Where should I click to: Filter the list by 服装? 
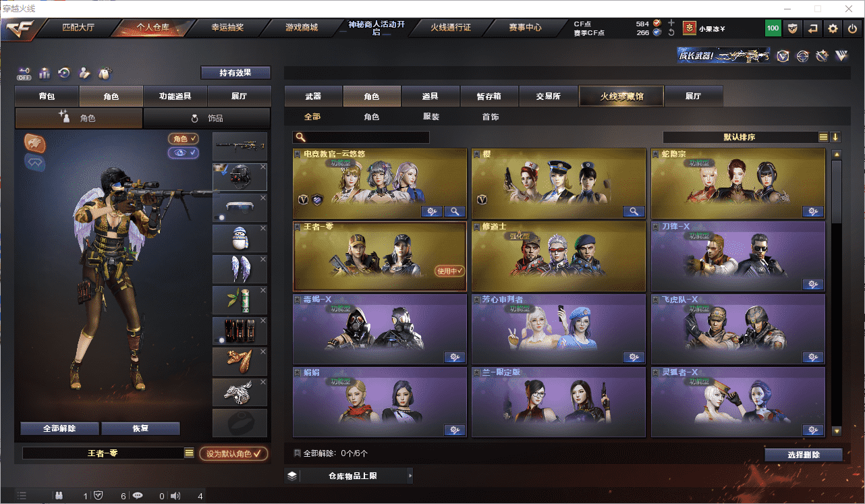[431, 117]
